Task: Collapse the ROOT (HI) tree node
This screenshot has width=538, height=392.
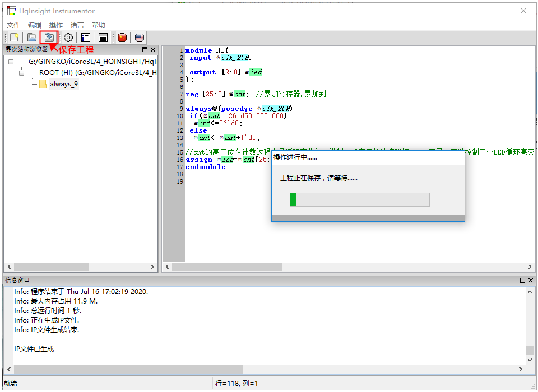Action: tap(22, 73)
